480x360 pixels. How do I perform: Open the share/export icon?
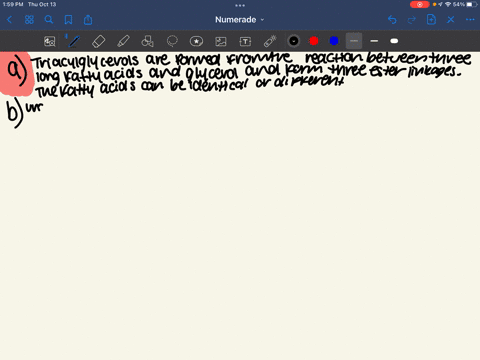[88, 20]
